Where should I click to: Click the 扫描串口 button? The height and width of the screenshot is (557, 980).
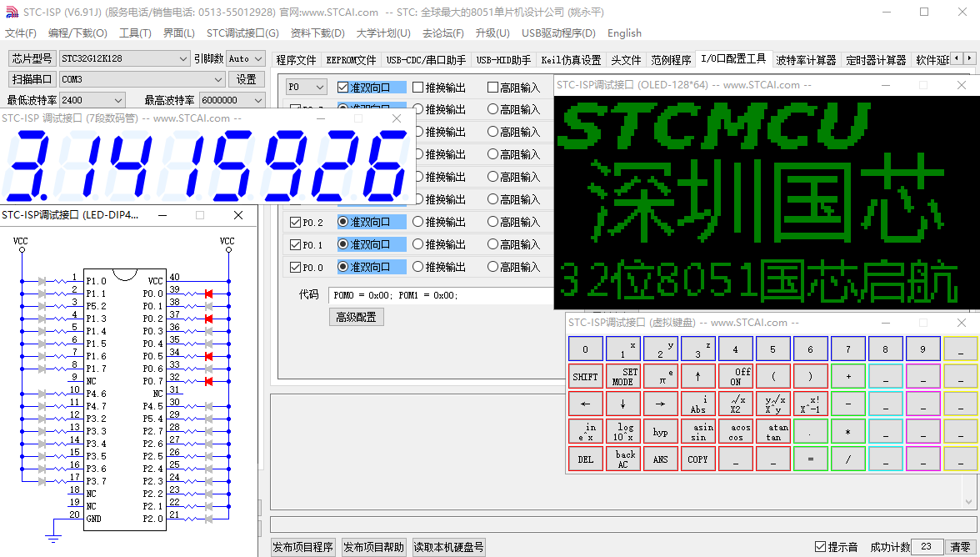(x=32, y=79)
